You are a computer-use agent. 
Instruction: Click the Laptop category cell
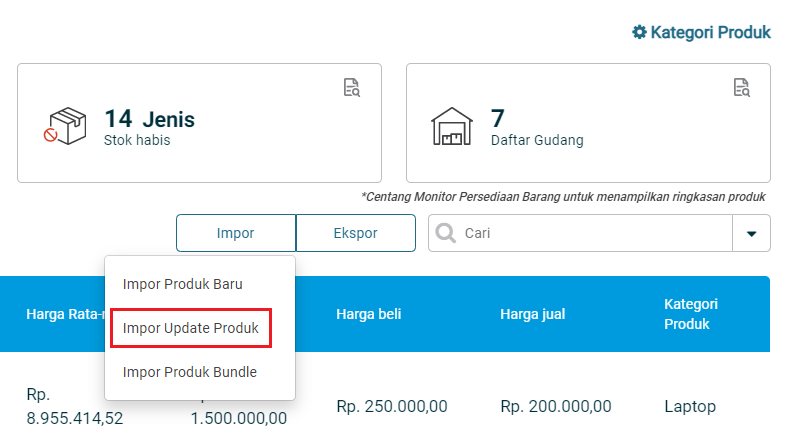(690, 406)
